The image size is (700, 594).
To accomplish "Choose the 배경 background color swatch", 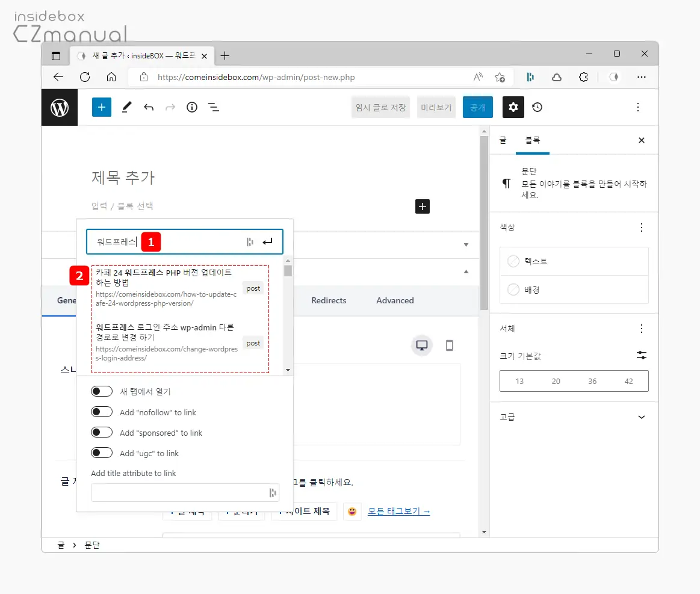I will click(x=574, y=289).
